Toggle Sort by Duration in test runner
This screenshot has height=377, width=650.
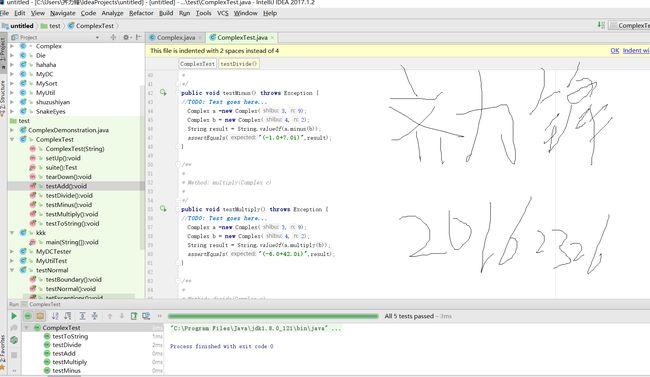[68, 316]
